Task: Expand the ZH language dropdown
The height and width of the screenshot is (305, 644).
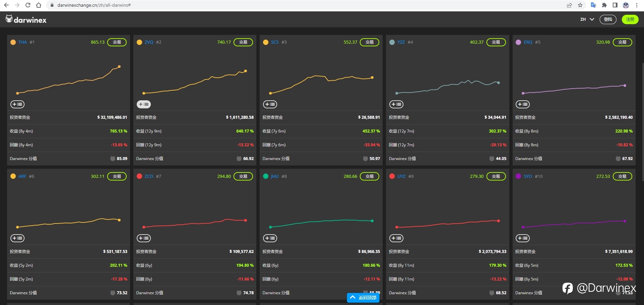Action: (x=587, y=19)
